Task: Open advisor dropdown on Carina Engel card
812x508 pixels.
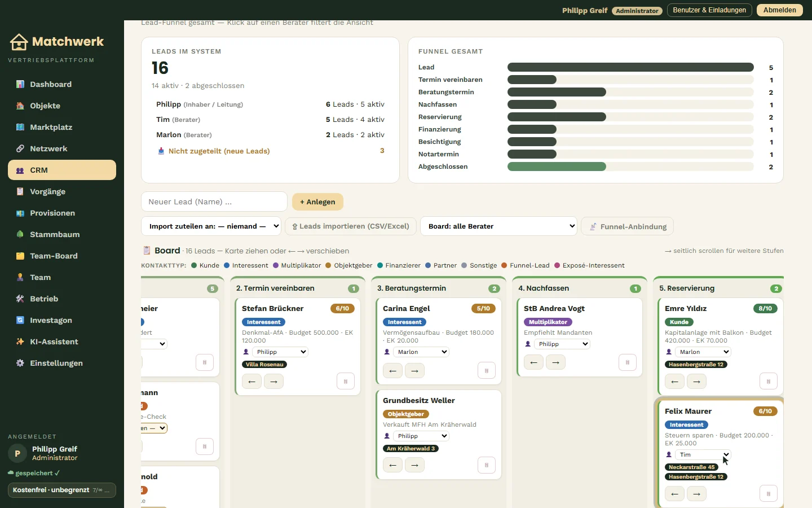Action: coord(421,352)
